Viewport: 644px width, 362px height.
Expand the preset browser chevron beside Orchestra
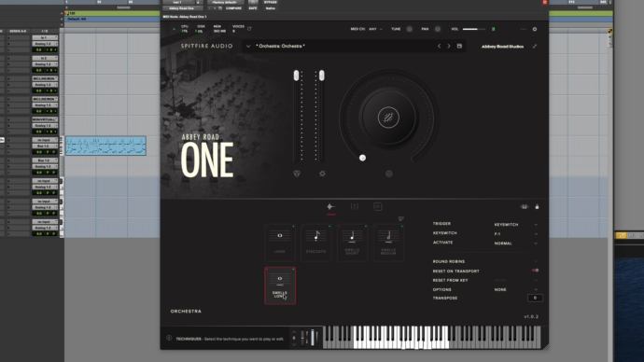pos(248,47)
